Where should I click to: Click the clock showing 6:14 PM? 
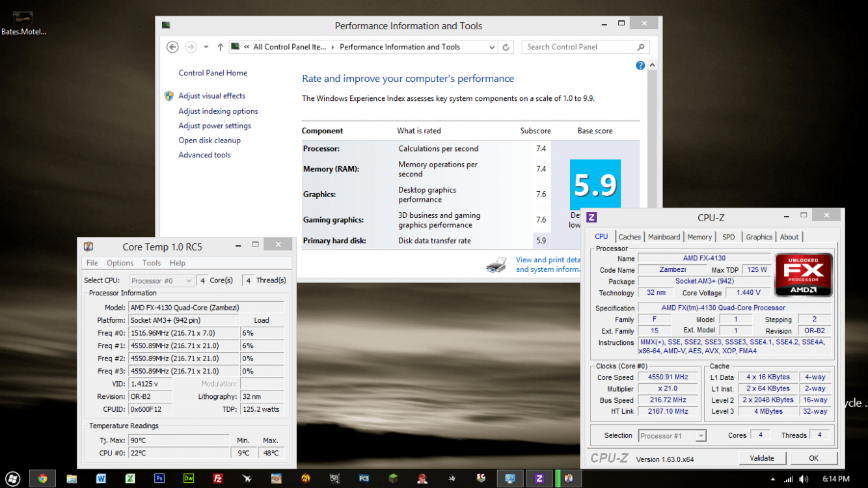836,479
